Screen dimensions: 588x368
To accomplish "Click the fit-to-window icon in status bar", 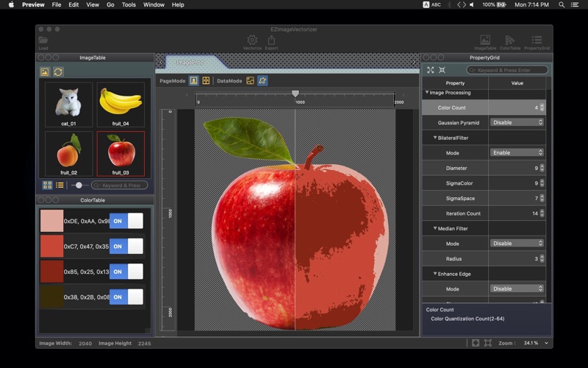I will click(476, 343).
